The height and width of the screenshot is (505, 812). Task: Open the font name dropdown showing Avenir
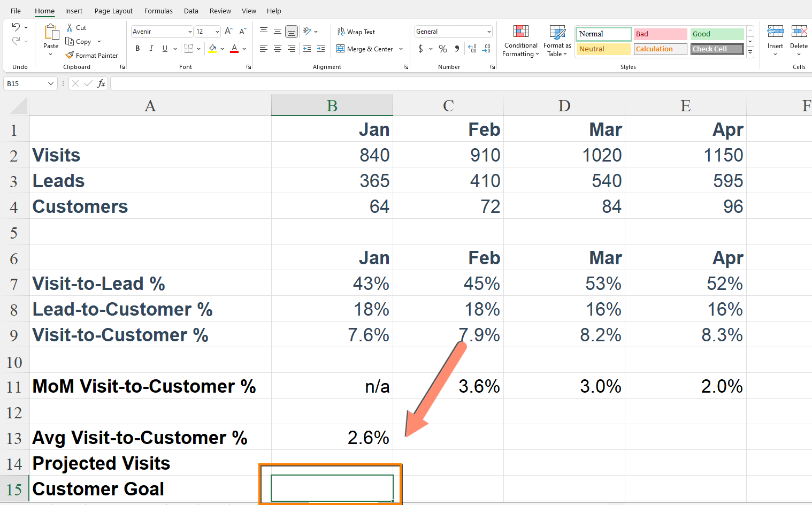[190, 32]
